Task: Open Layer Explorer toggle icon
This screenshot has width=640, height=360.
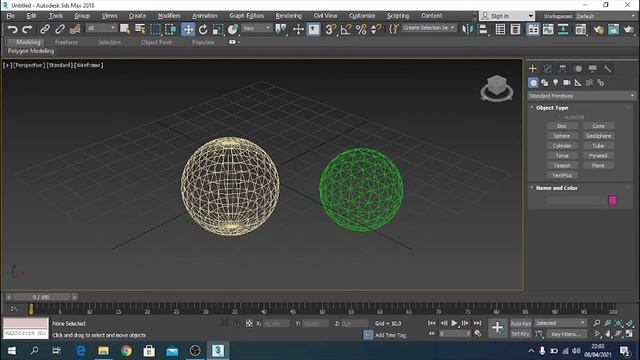Action: [x=516, y=29]
